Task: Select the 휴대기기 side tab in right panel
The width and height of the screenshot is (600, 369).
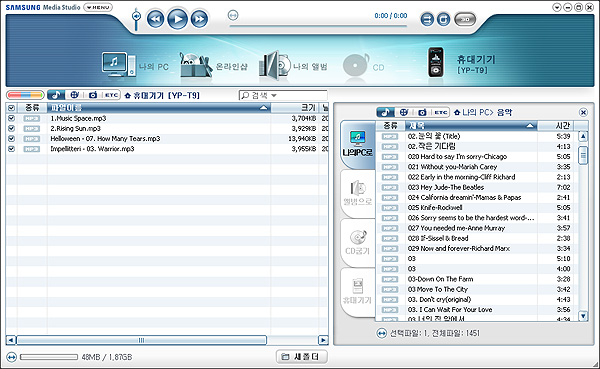Action: pyautogui.click(x=357, y=292)
